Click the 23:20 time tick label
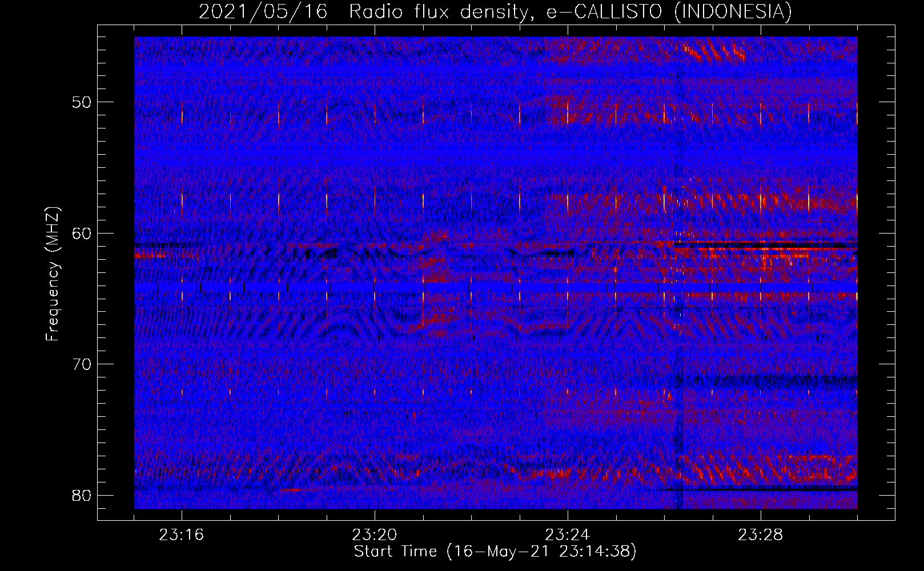Viewport: 924px width, 571px height. [375, 535]
